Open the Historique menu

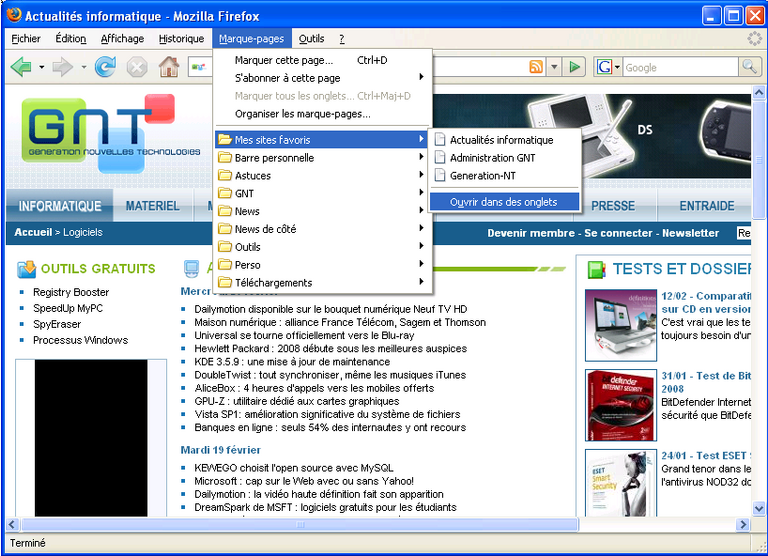click(x=181, y=39)
